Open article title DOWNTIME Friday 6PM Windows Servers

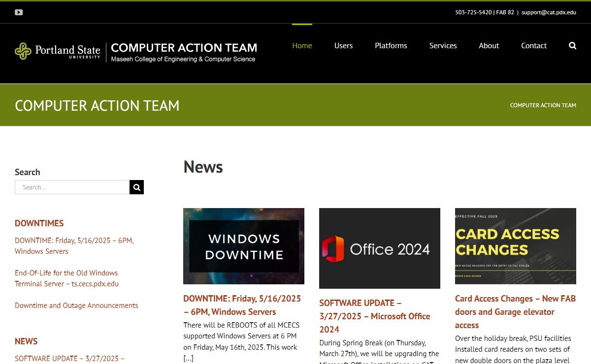[x=242, y=305]
